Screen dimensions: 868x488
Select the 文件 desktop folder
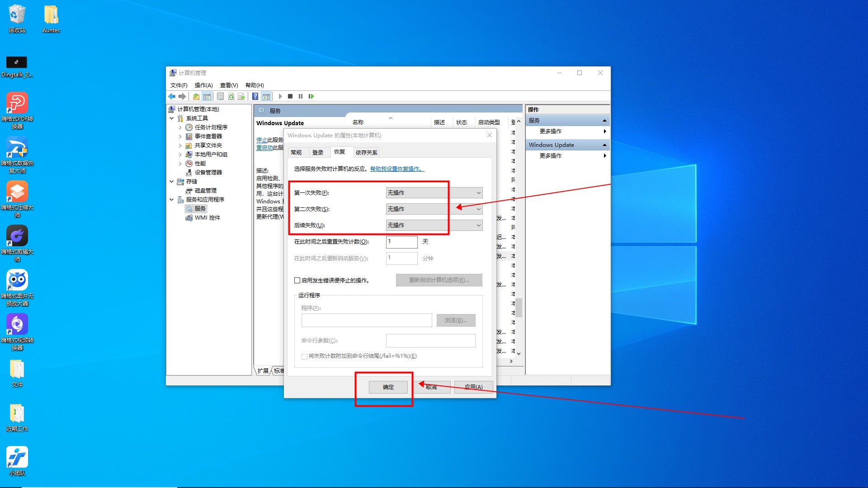[x=17, y=373]
